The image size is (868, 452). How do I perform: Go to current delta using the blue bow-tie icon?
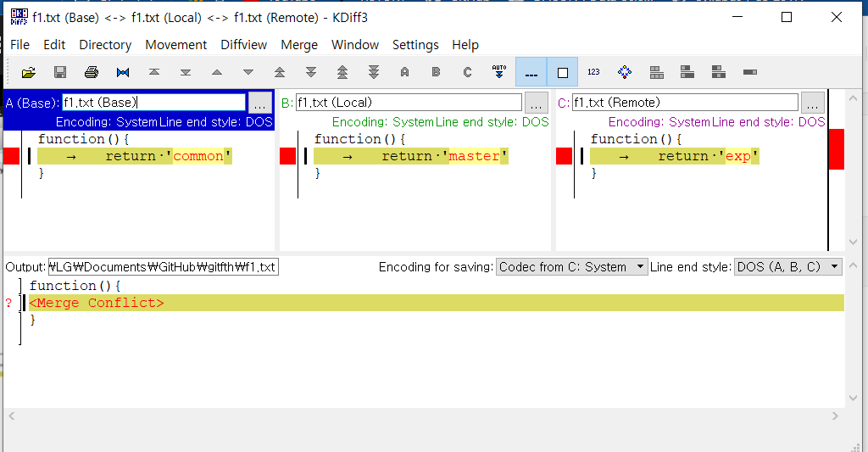click(x=123, y=72)
